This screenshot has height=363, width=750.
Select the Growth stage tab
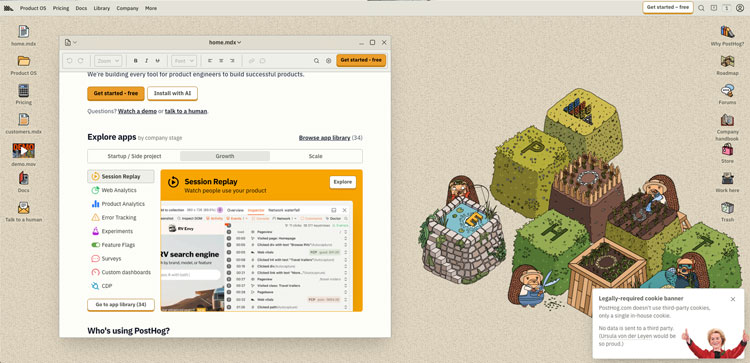(225, 156)
